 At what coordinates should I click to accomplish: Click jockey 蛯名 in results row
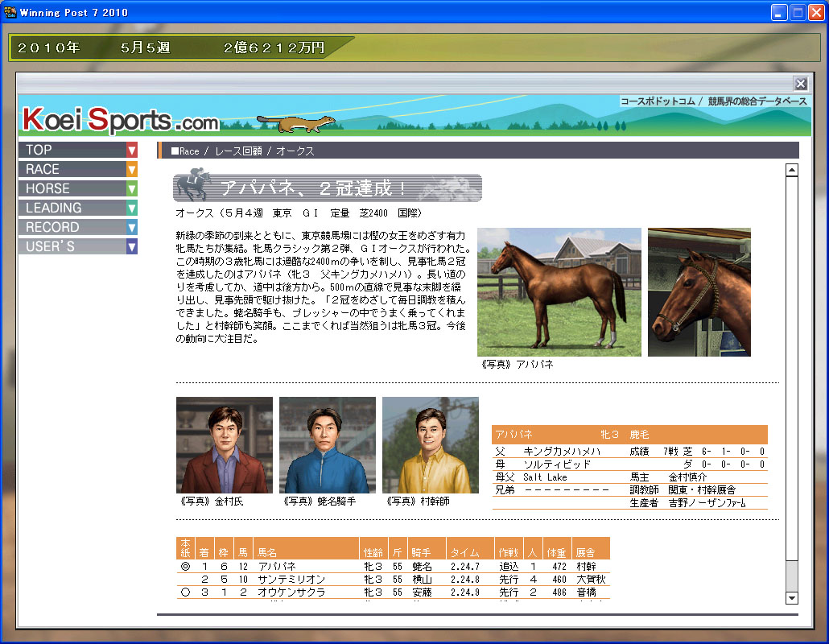(x=422, y=566)
